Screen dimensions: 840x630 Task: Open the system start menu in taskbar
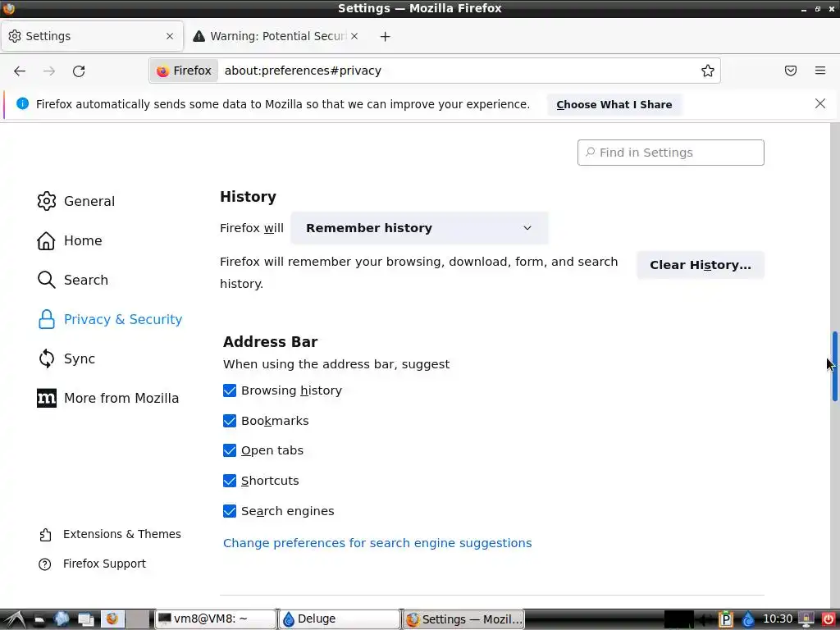[13, 619]
